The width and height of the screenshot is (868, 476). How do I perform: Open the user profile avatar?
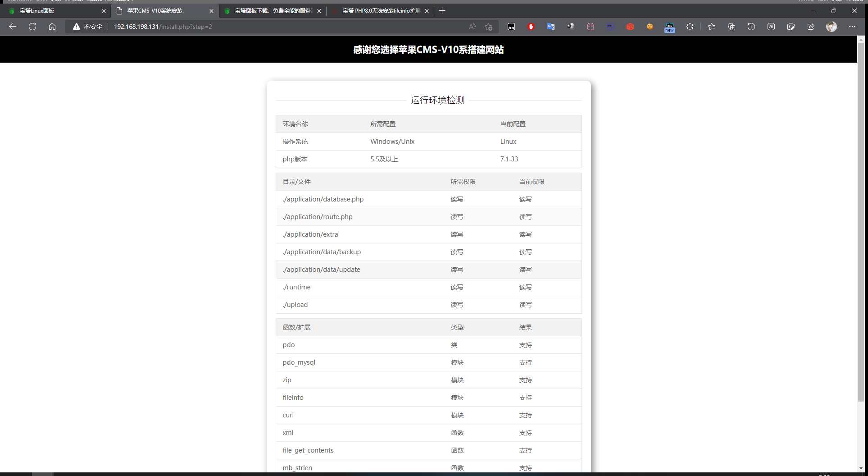(832, 27)
